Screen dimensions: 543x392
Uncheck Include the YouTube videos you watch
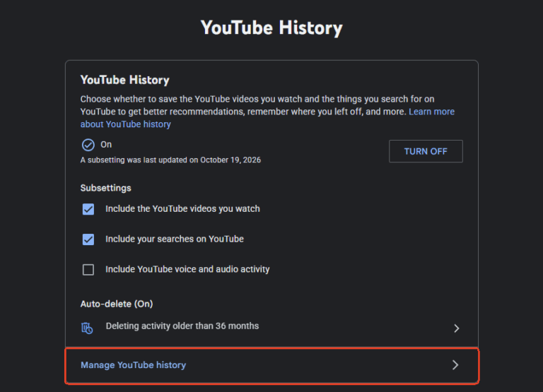point(88,209)
